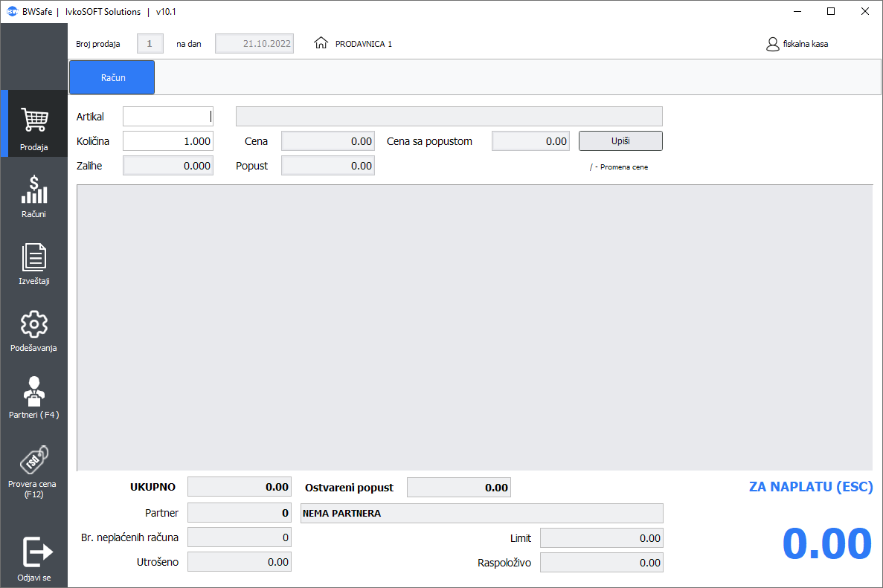Screen dimensions: 883x588
Task: Click ZA NAPLATU (ESC) to charge
Action: (811, 488)
